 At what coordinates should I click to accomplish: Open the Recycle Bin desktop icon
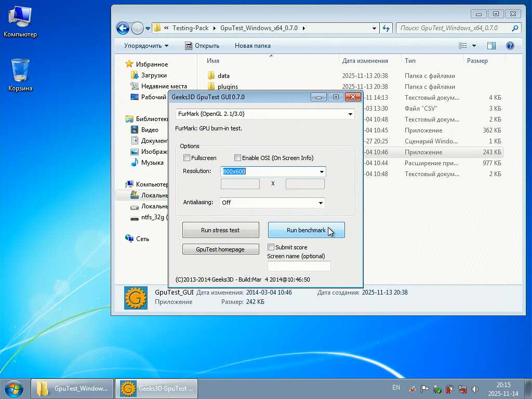click(x=20, y=71)
